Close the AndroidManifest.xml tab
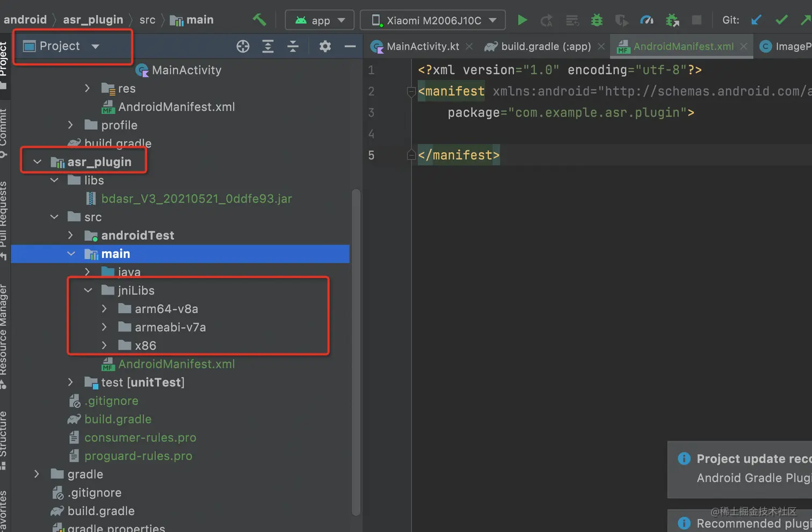Screen dimensions: 812x532 tap(743, 47)
